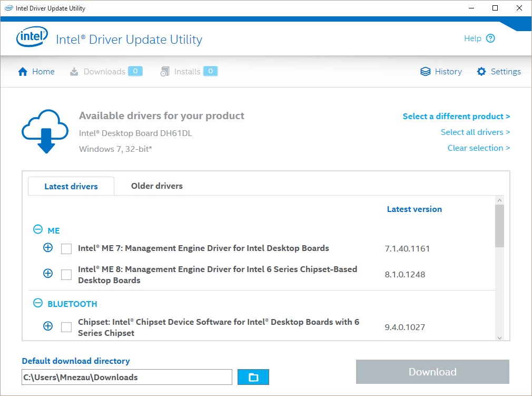Screen dimensions: 532x396
Task: Click the Intel logo in the header
Action: pyautogui.click(x=32, y=36)
